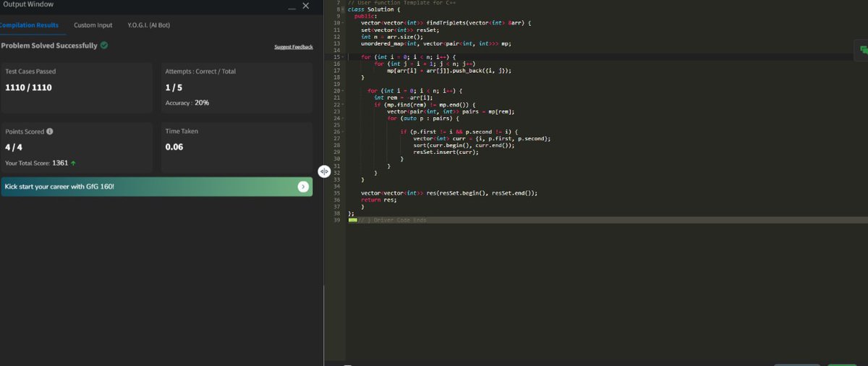Collapse findTriplets function fold at line 10
This screenshot has width=868, height=366.
tap(343, 23)
